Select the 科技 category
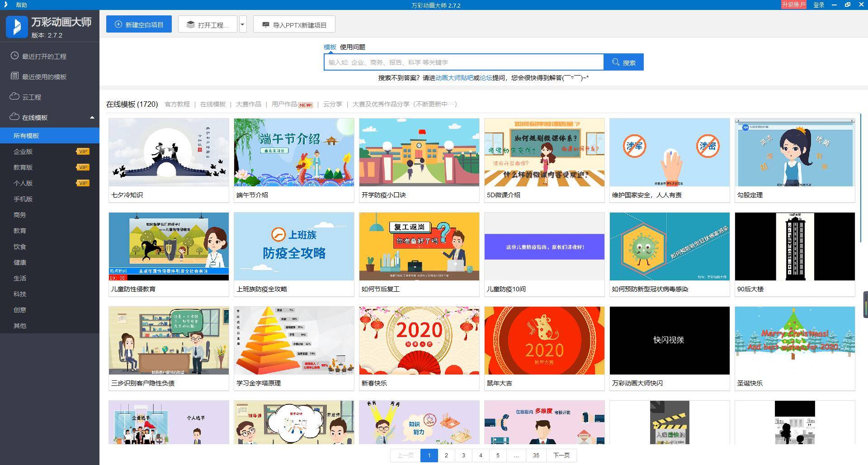 (20, 294)
